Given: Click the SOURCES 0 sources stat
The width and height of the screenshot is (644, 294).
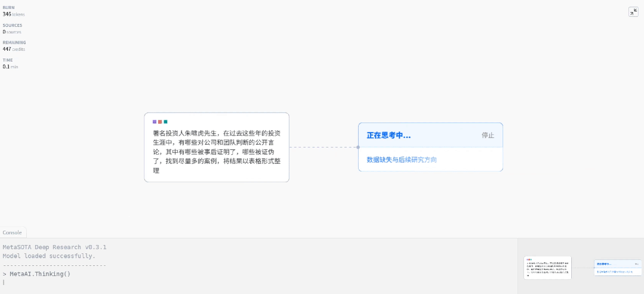Looking at the screenshot, I should coord(13,29).
